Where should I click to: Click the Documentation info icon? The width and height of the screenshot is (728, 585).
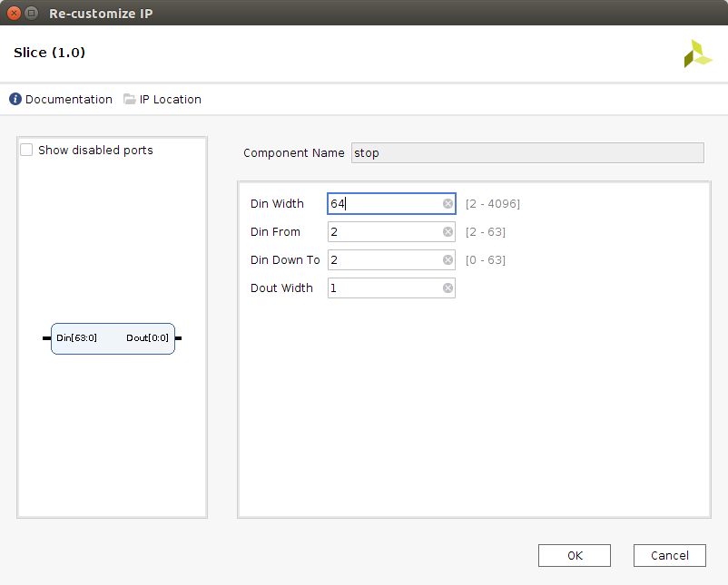(x=15, y=100)
